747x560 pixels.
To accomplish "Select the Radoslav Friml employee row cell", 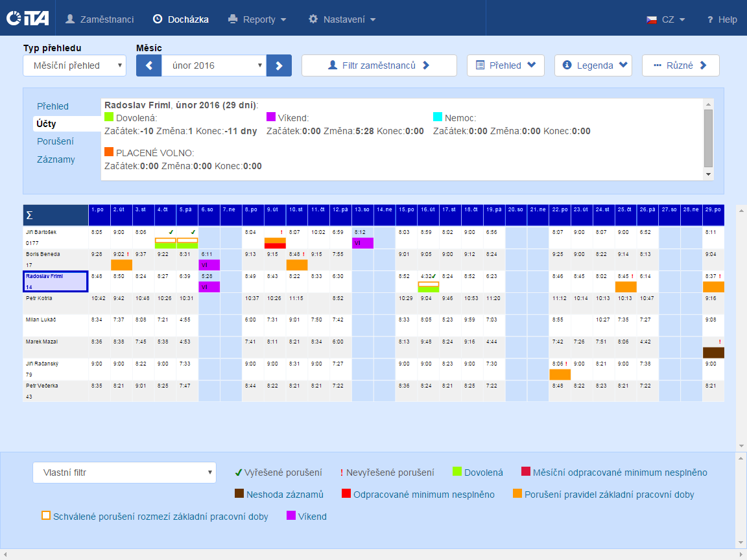I will tap(55, 281).
